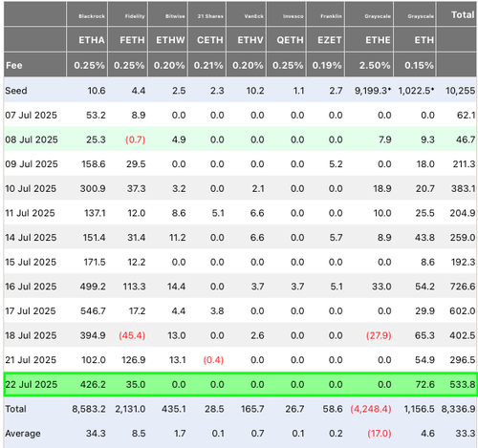Click the red (27.9) ETHE outflow value
The height and width of the screenshot is (448, 478).
click(x=379, y=335)
